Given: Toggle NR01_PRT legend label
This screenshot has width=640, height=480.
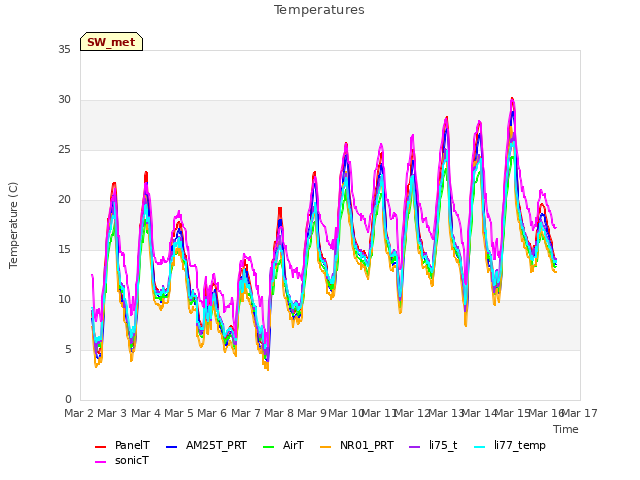Looking at the screenshot, I should pyautogui.click(x=367, y=445).
